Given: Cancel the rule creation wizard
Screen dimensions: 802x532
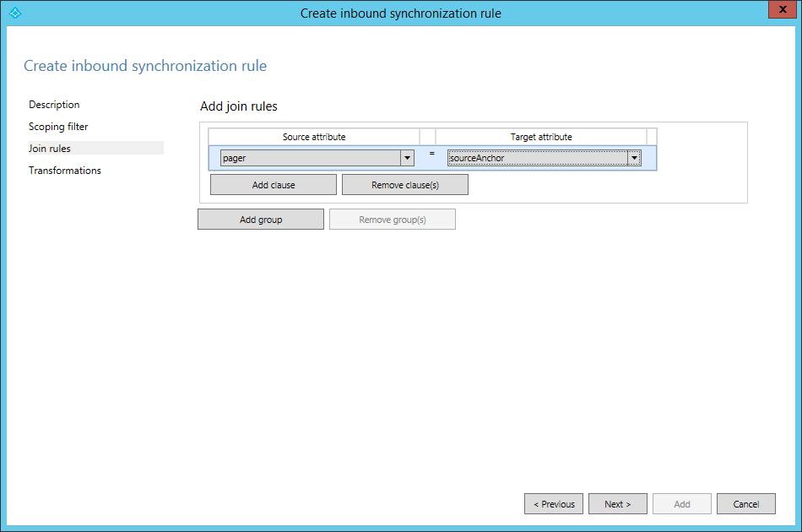Looking at the screenshot, I should (746, 504).
